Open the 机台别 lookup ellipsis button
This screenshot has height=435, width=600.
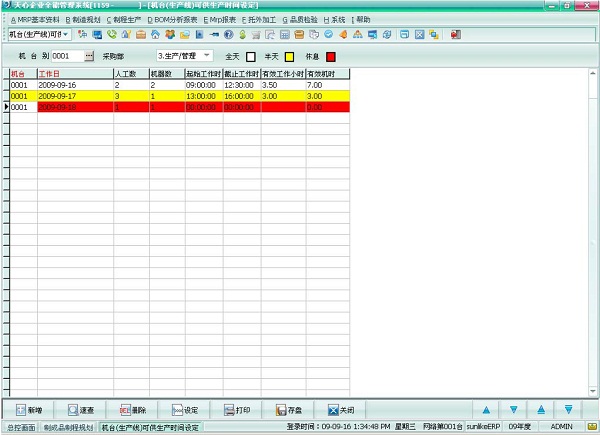pos(88,55)
